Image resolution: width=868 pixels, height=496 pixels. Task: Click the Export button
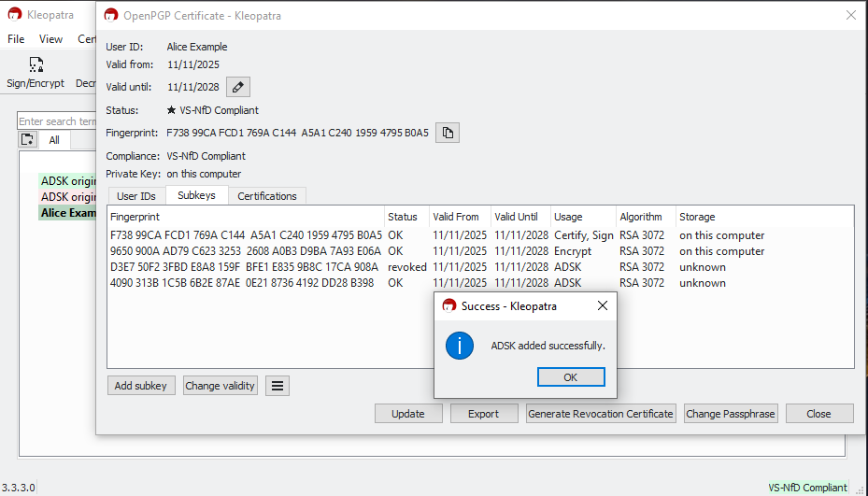(484, 414)
